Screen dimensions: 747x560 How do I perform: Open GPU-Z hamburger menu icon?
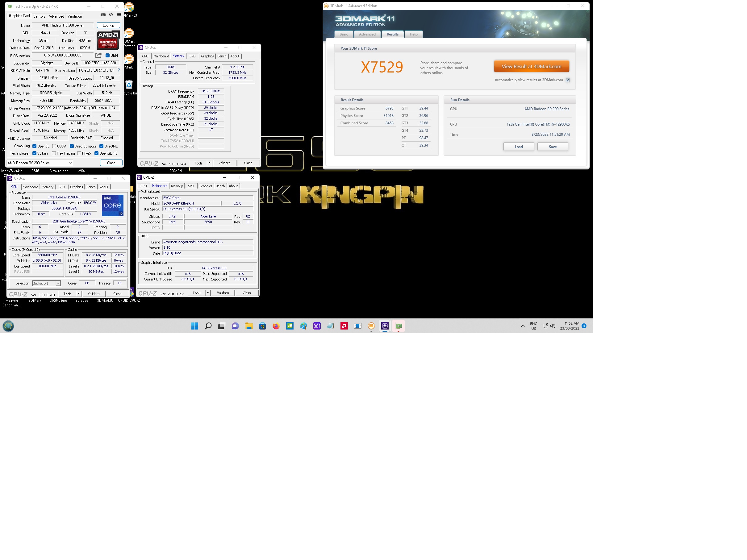[119, 15]
